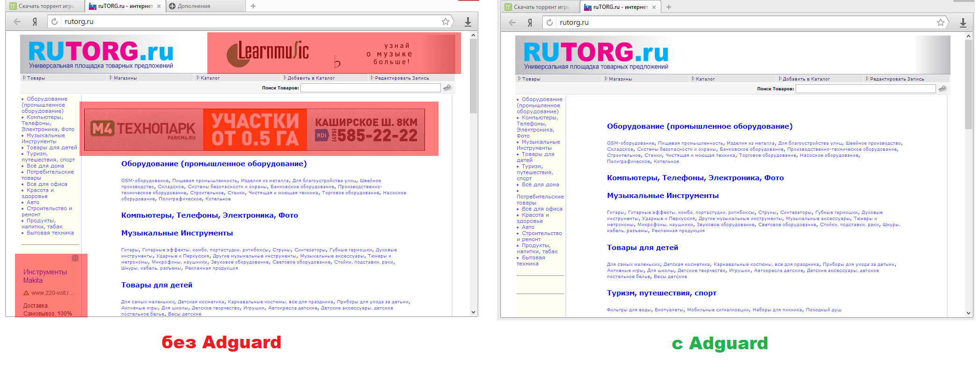Click M4 Технопарк banner ad
Screen dimensions: 980x382
(x=255, y=130)
